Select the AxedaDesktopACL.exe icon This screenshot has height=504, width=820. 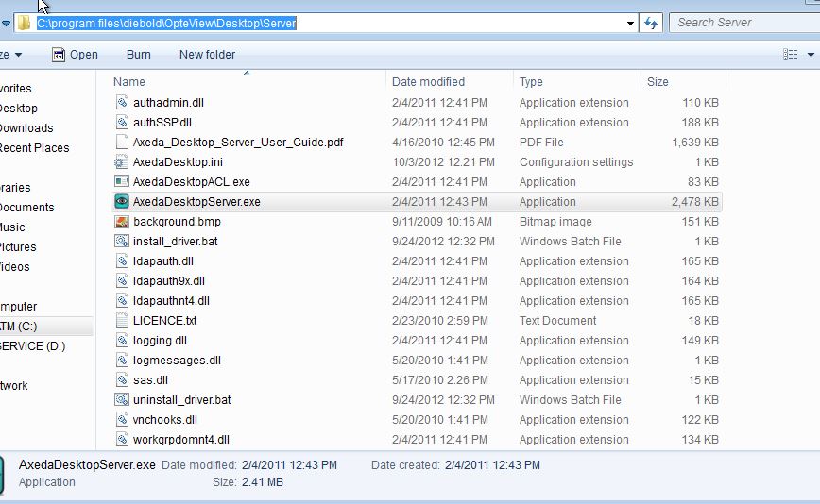point(122,182)
